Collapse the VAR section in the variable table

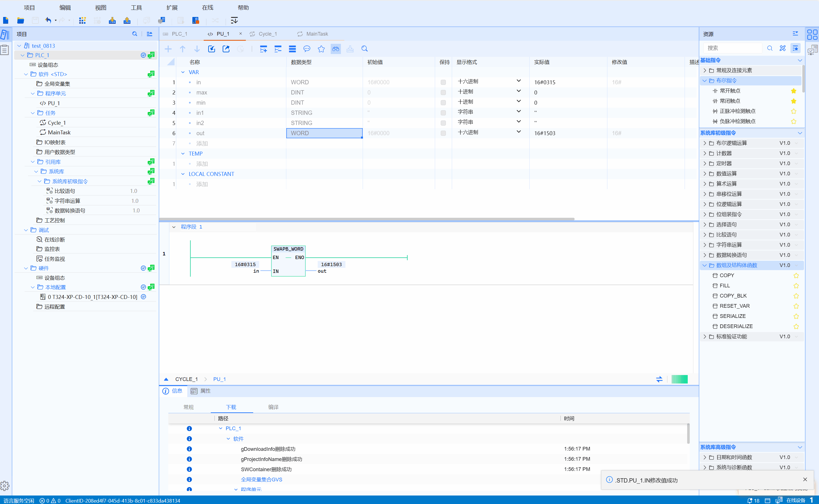click(x=183, y=72)
